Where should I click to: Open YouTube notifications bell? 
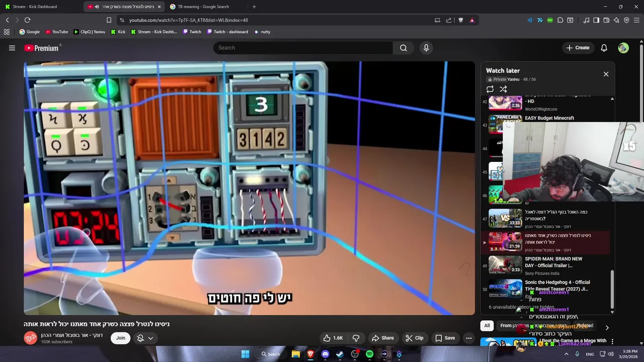604,48
